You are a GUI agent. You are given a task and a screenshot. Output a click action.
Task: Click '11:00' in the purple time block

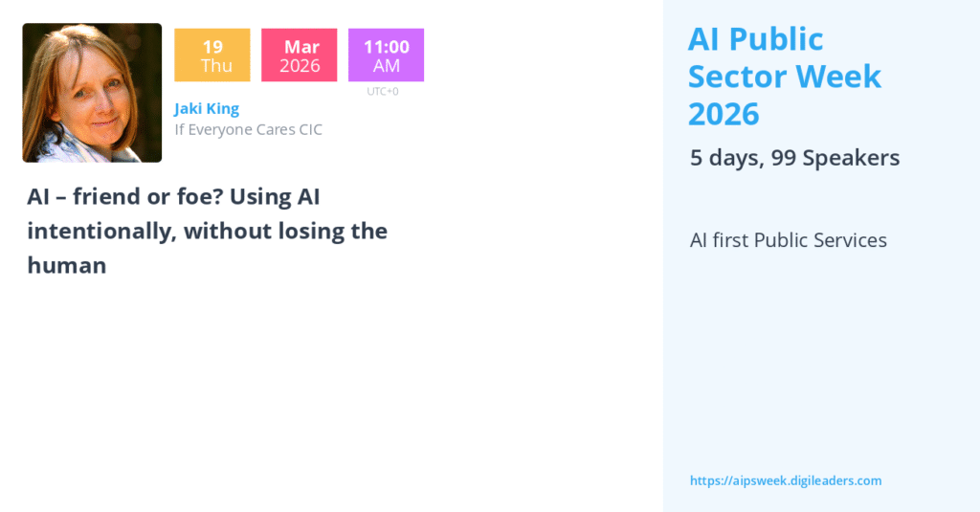coord(386,47)
